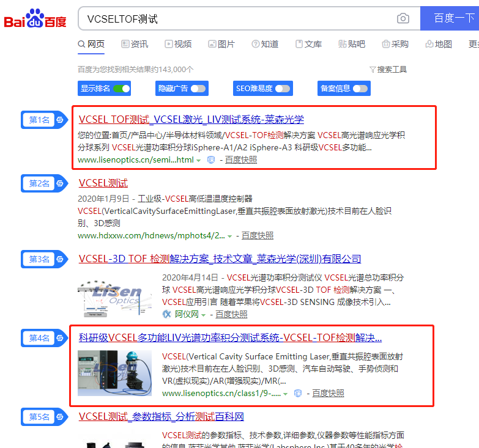Viewport: 479px width, 448px height.
Task: Toggle the SEO难易度 switch
Action: click(x=283, y=89)
